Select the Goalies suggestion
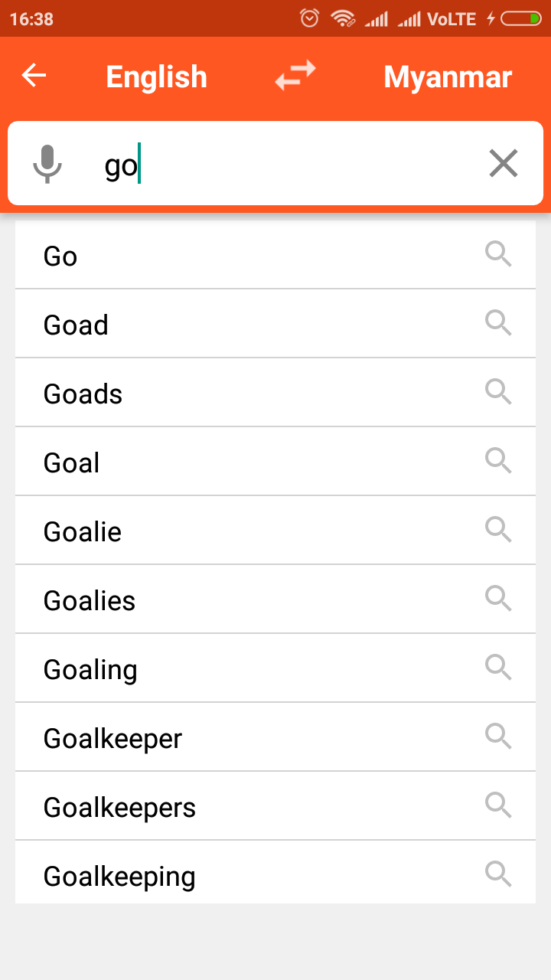 275,599
